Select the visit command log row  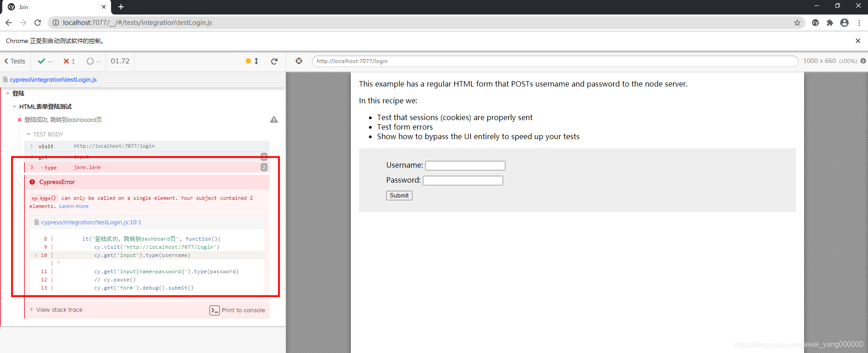(147, 146)
